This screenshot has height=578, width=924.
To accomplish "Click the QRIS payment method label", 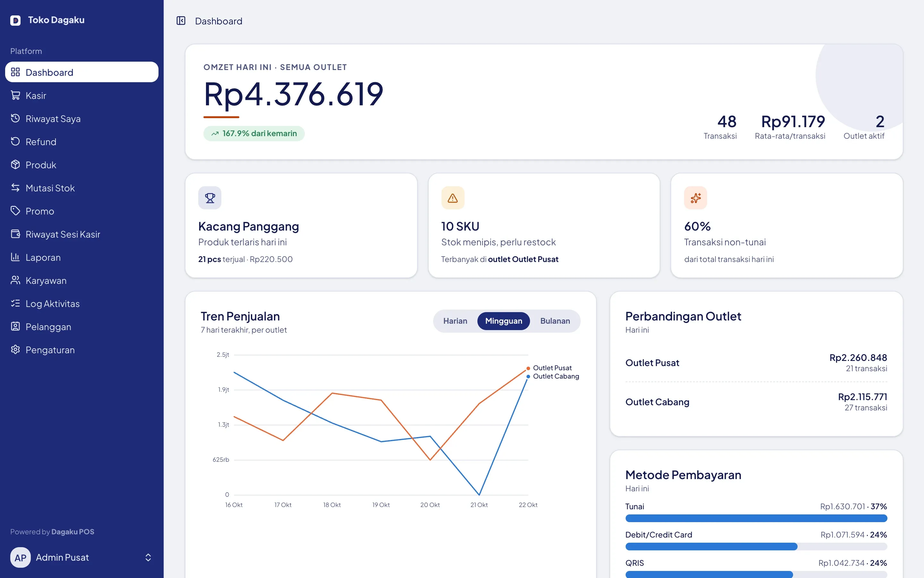I will pyautogui.click(x=635, y=563).
